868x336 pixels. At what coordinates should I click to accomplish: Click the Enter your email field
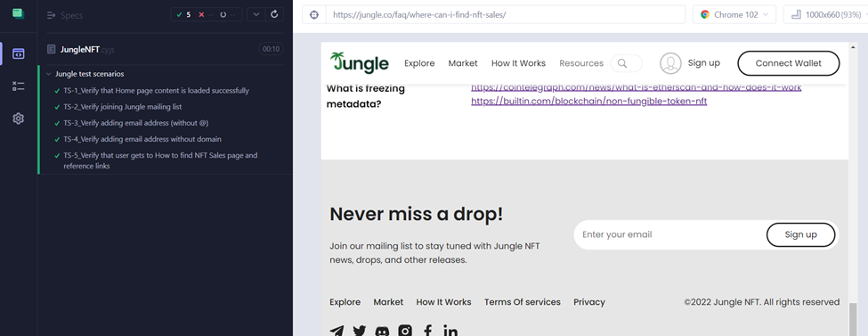[x=669, y=234]
